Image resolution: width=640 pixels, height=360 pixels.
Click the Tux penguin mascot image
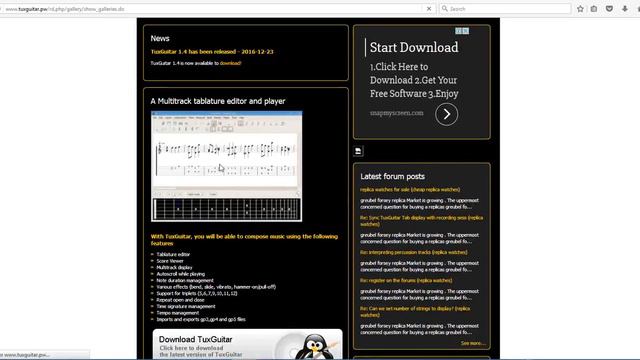[316, 347]
